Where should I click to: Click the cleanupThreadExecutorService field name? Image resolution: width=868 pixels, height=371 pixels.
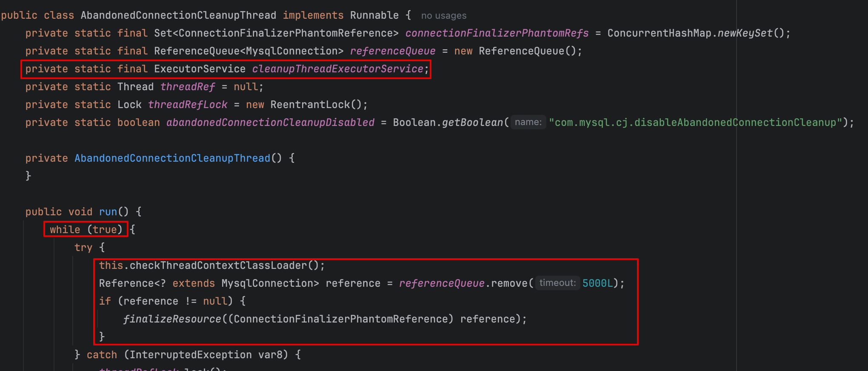(338, 69)
